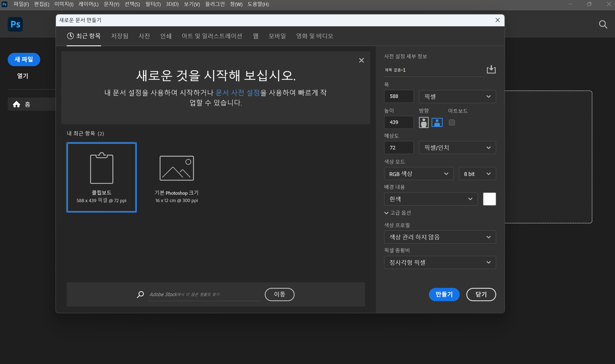Open the 이미지(I) menu

(x=64, y=4)
